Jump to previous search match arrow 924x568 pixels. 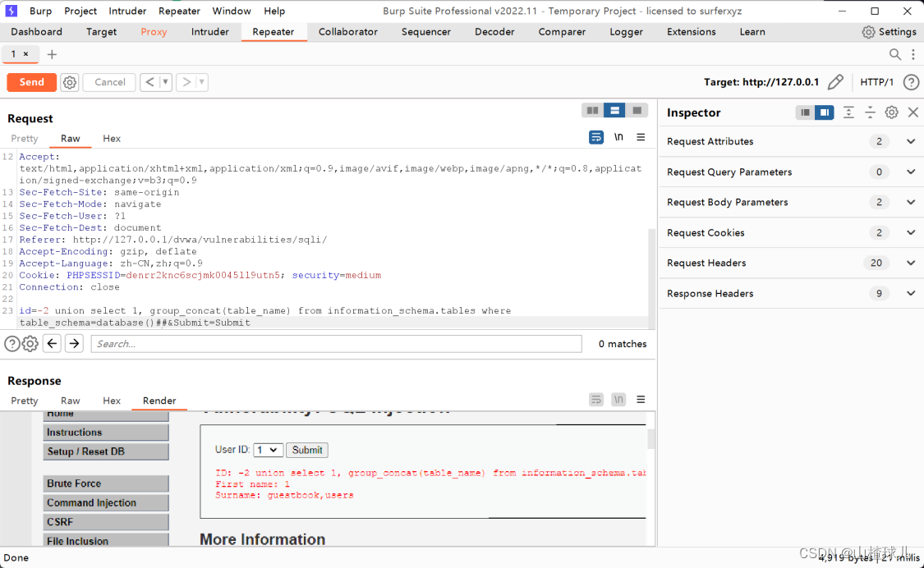52,344
